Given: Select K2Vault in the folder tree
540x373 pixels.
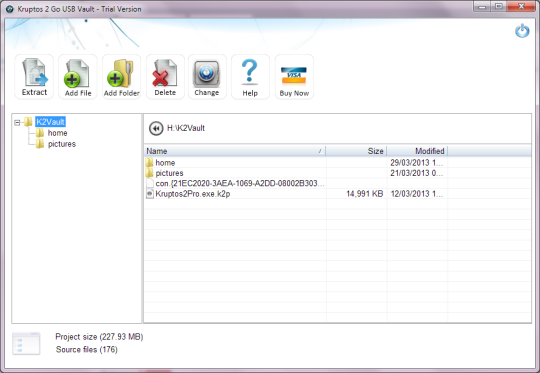Looking at the screenshot, I should click(x=50, y=122).
